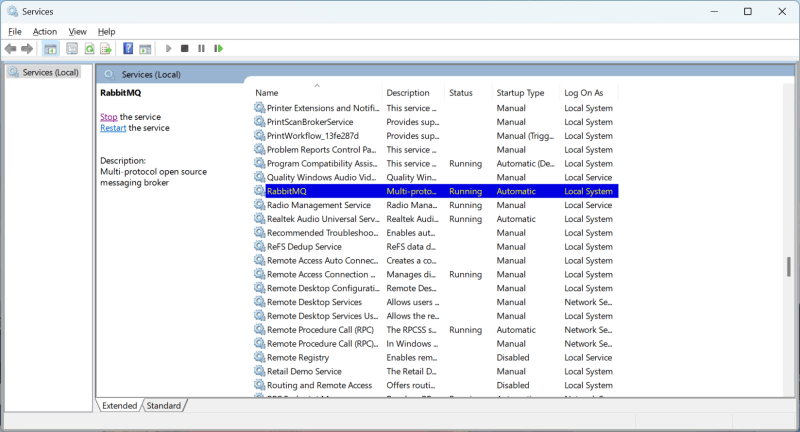This screenshot has height=432, width=800.
Task: Click Local Service for Quality Windows Audio
Action: [588, 177]
